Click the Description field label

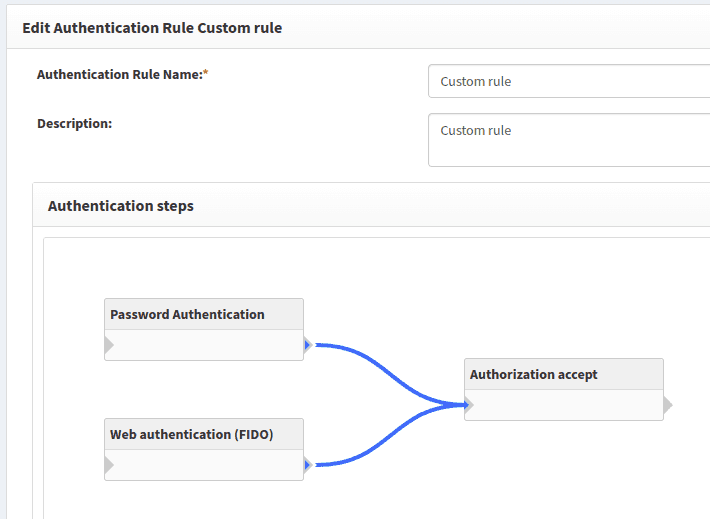pos(74,123)
